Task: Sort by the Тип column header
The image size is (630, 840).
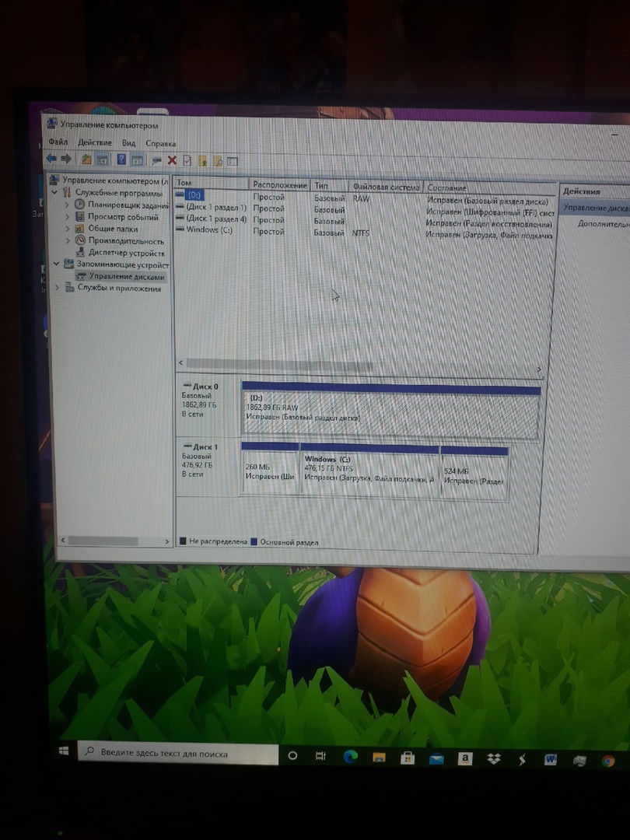Action: (330, 186)
